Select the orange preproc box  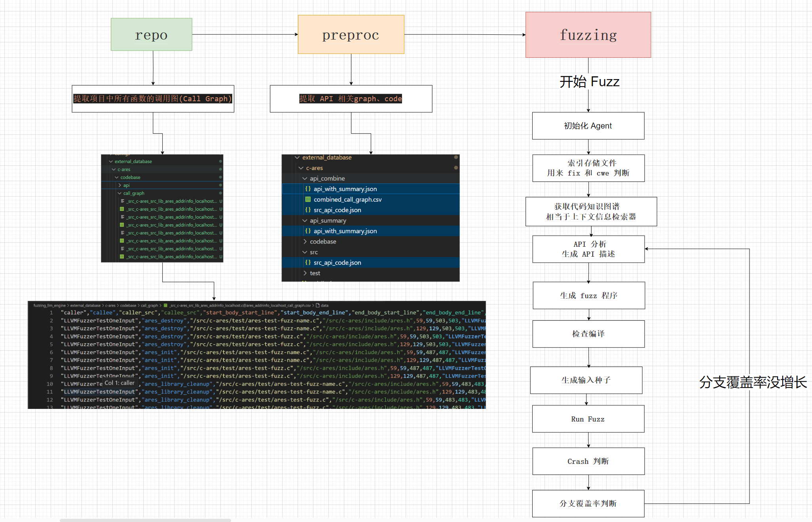coord(351,34)
